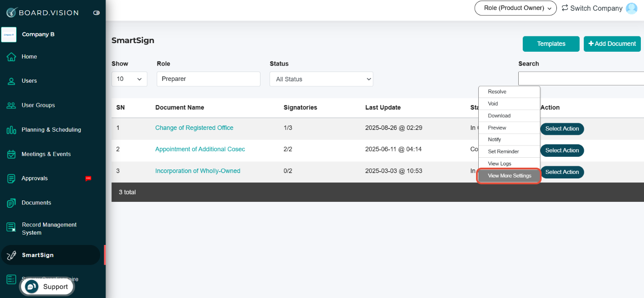
Task: Choose Download from the action menu
Action: [509, 116]
